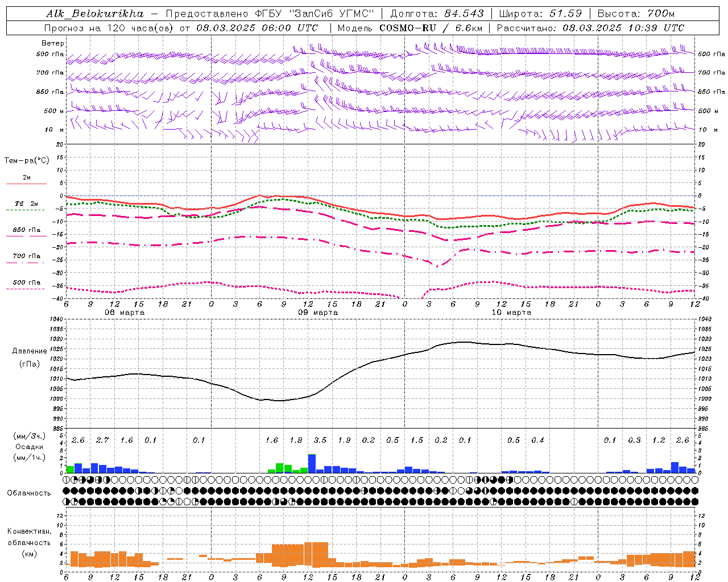Click the 500 гПа temperature legend entry
The height and width of the screenshot is (582, 728).
27,282
